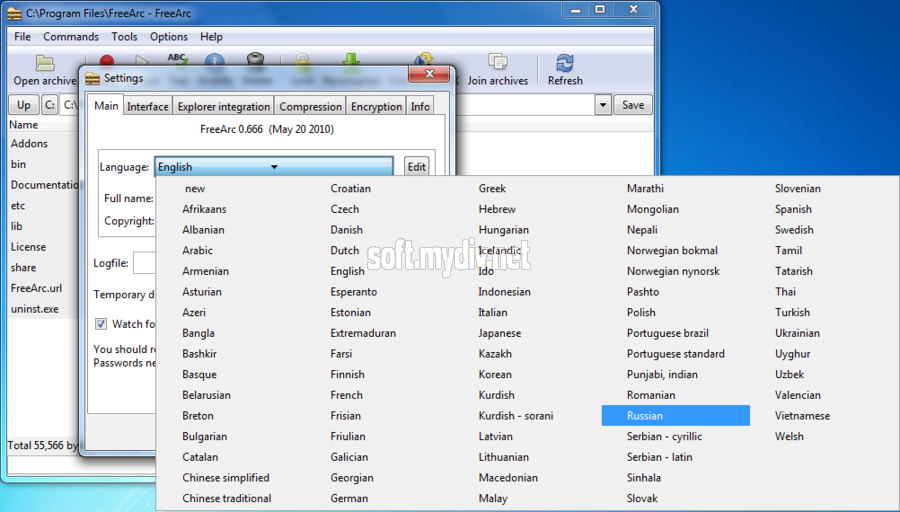Select Serbian - cyrillic language
900x512 pixels.
(664, 436)
